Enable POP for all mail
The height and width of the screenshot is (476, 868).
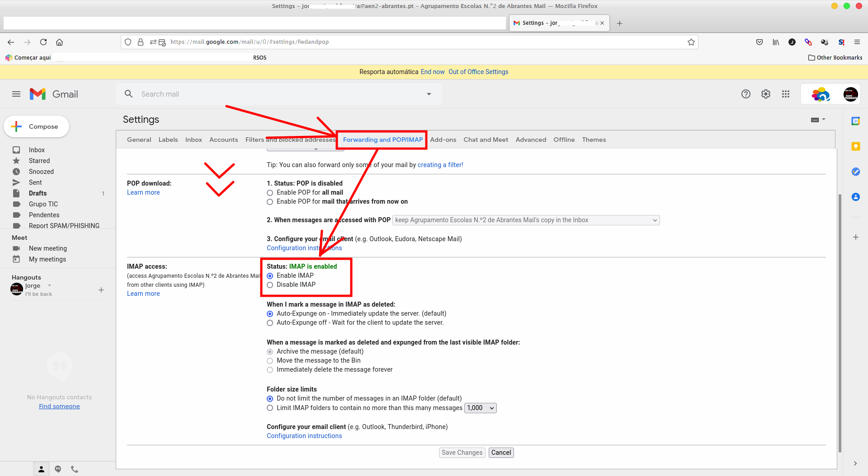point(270,193)
